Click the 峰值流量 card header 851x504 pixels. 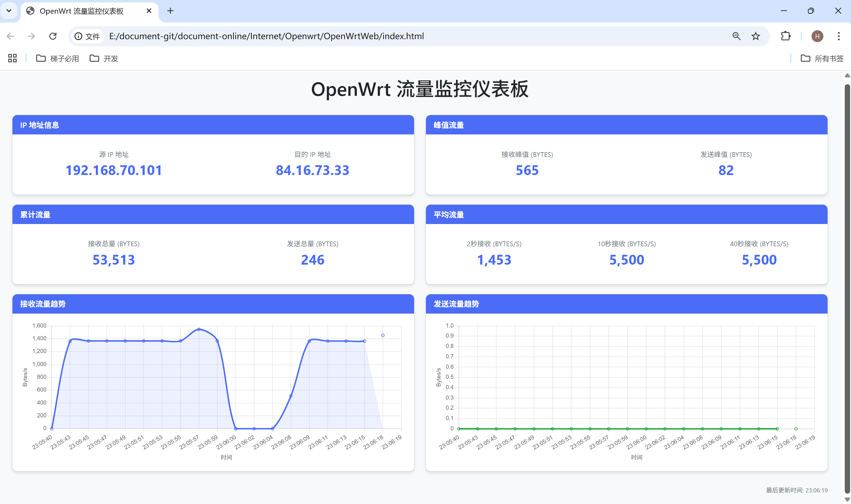[x=627, y=125]
